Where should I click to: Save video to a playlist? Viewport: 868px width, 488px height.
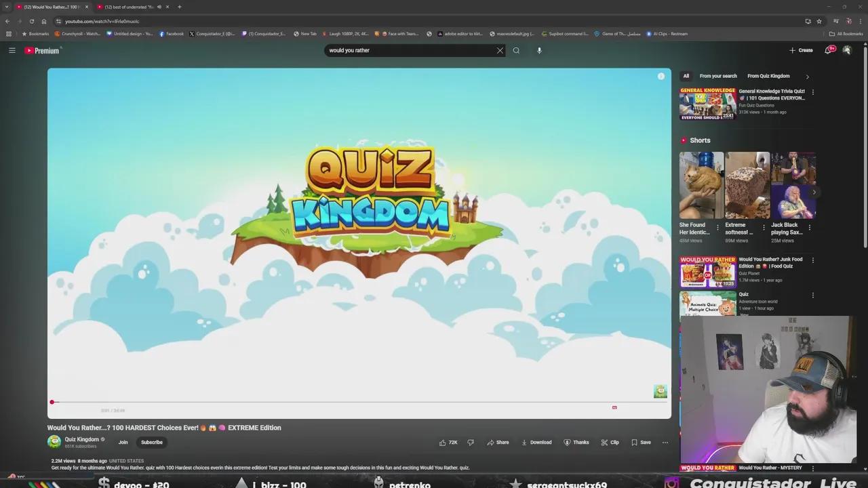[x=641, y=443]
